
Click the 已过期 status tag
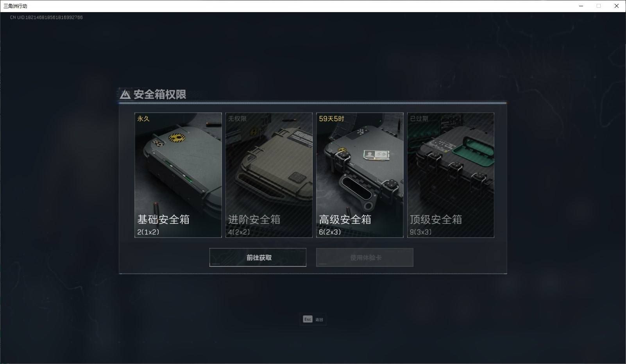[x=419, y=119]
